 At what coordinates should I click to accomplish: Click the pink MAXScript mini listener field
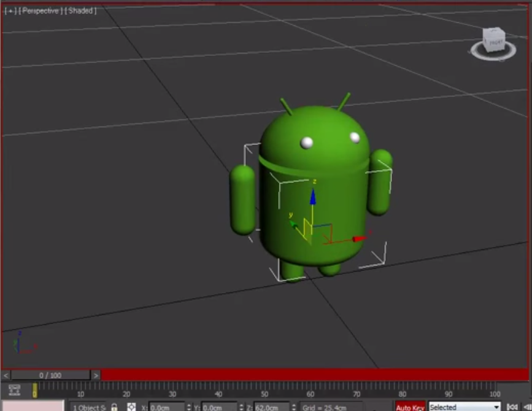tap(33, 405)
